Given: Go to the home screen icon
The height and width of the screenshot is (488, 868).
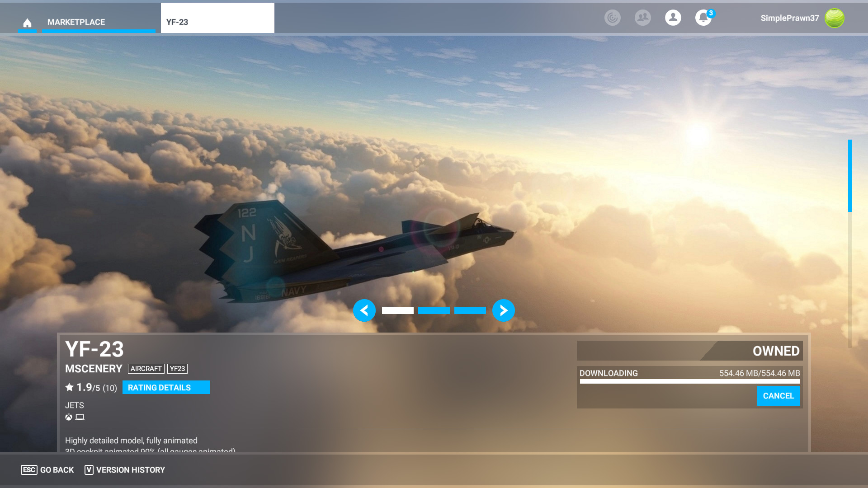Looking at the screenshot, I should coord(27,23).
